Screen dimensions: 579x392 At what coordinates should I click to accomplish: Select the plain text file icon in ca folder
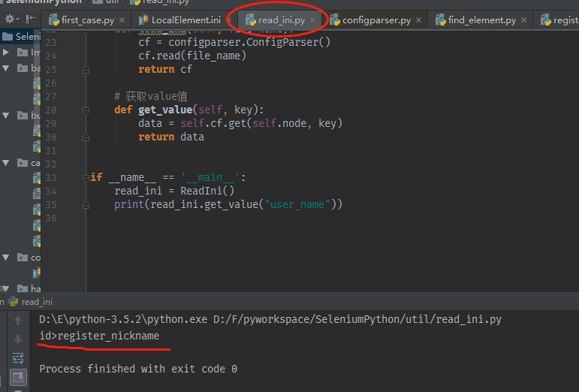click(37, 194)
